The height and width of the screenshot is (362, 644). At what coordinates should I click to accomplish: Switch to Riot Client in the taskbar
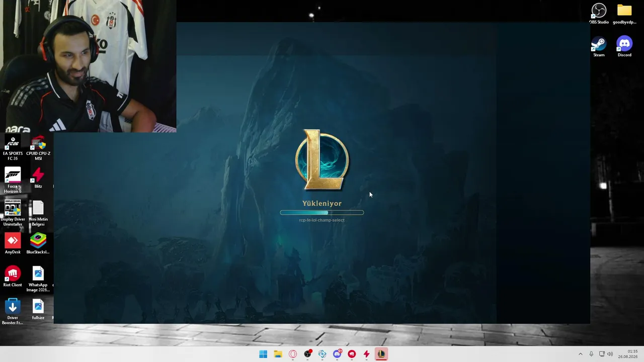(x=352, y=354)
